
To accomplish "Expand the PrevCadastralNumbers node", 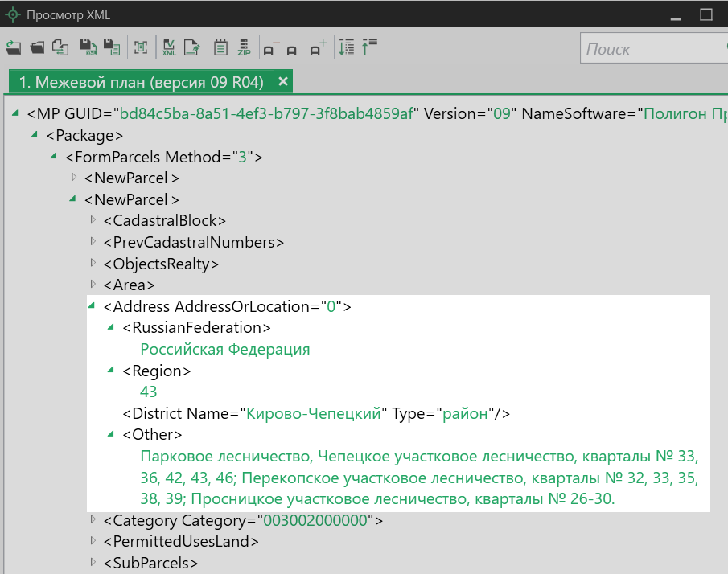I will 93,242.
